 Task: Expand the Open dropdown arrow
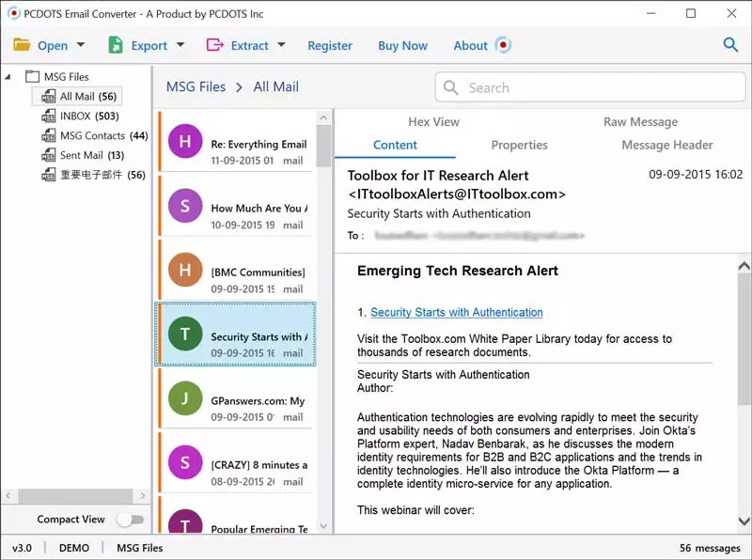81,44
